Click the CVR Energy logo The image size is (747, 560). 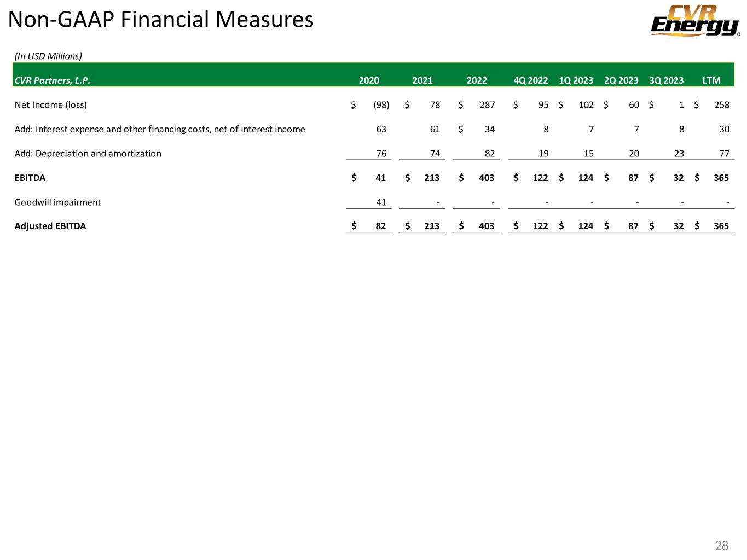click(694, 21)
